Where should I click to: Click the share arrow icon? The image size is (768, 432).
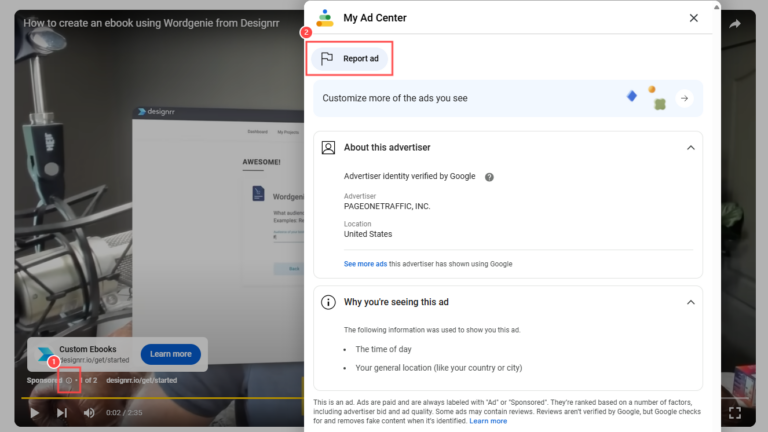pyautogui.click(x=735, y=24)
